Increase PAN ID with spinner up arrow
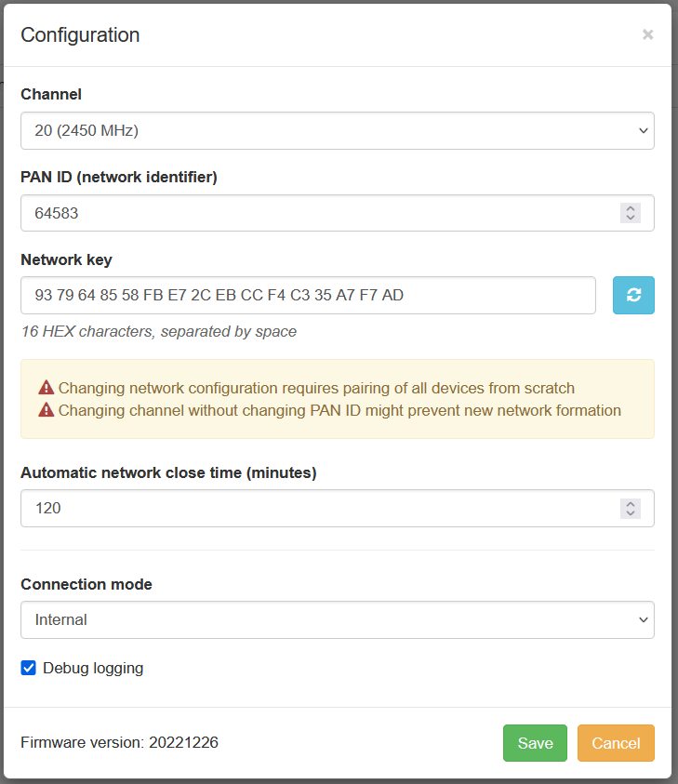Viewport: 678px width, 784px height. [x=631, y=208]
